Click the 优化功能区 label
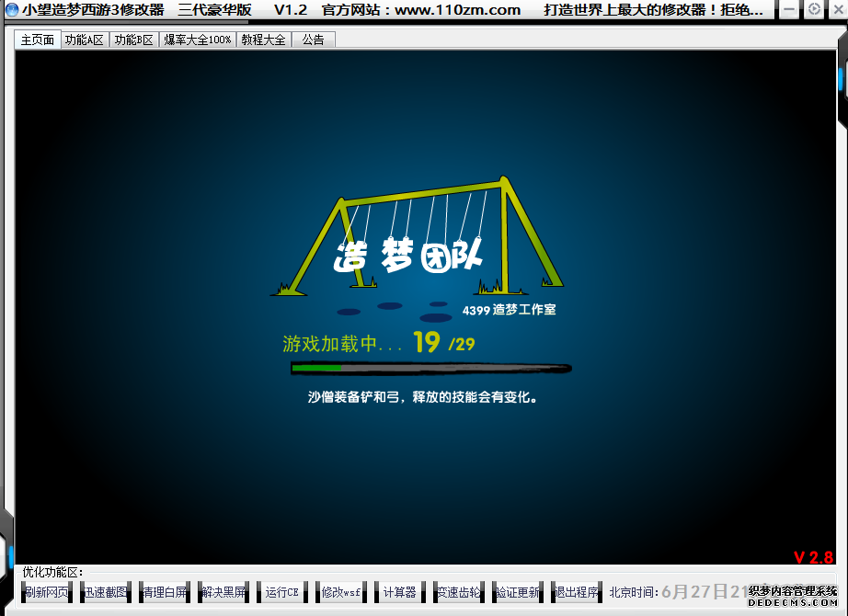This screenshot has height=616, width=848. [53, 572]
